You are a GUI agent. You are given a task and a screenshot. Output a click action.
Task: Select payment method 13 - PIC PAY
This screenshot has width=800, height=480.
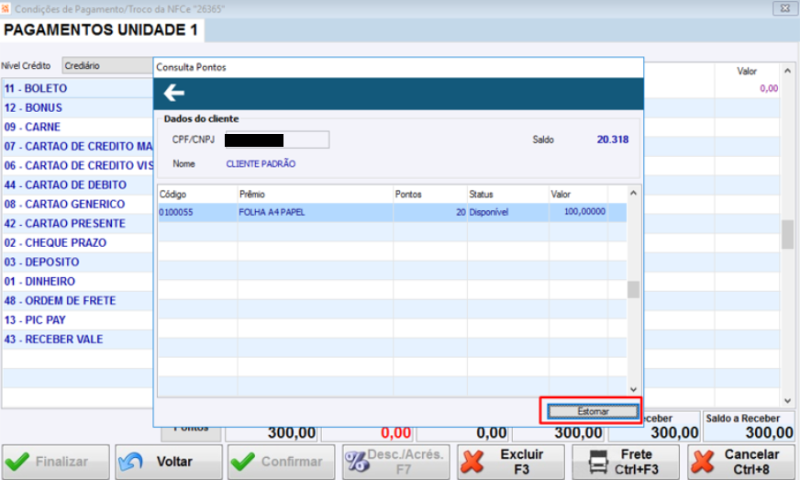(78, 320)
